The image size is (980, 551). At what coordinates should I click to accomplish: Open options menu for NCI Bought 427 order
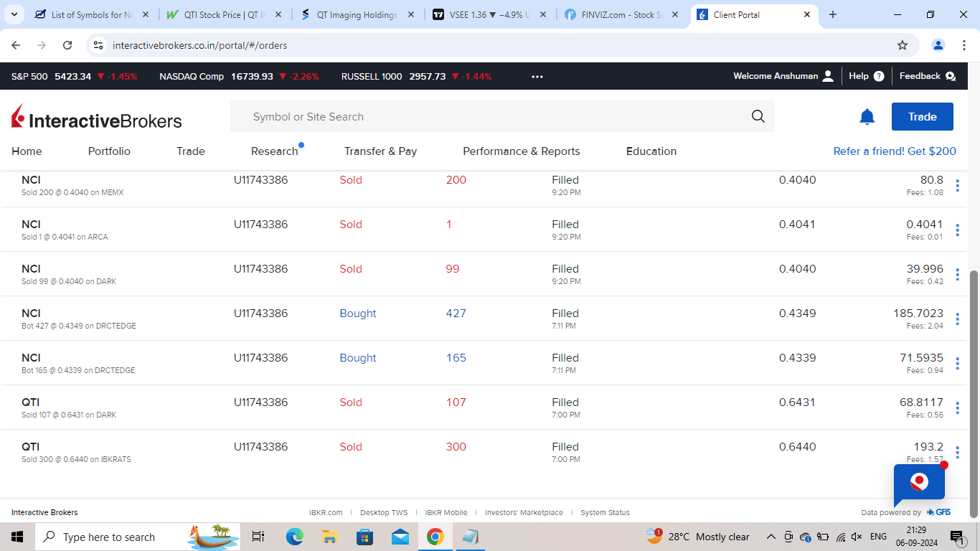pyautogui.click(x=958, y=319)
